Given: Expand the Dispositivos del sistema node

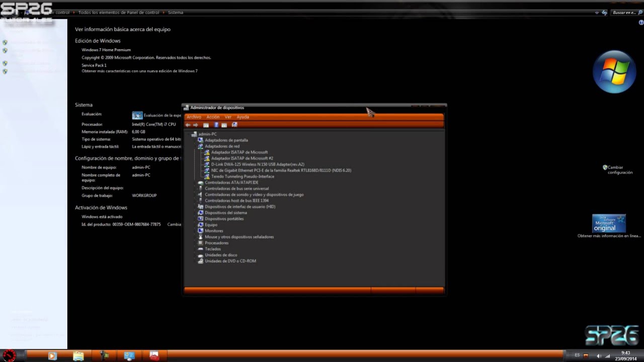Looking at the screenshot, I should (x=195, y=213).
